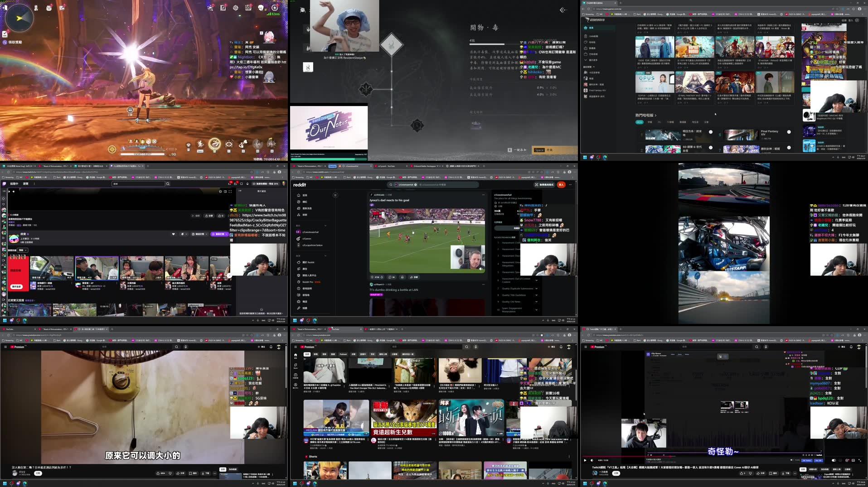868x487 pixels.
Task: Click the orange 登入 button on Reddit
Action: pos(561,185)
